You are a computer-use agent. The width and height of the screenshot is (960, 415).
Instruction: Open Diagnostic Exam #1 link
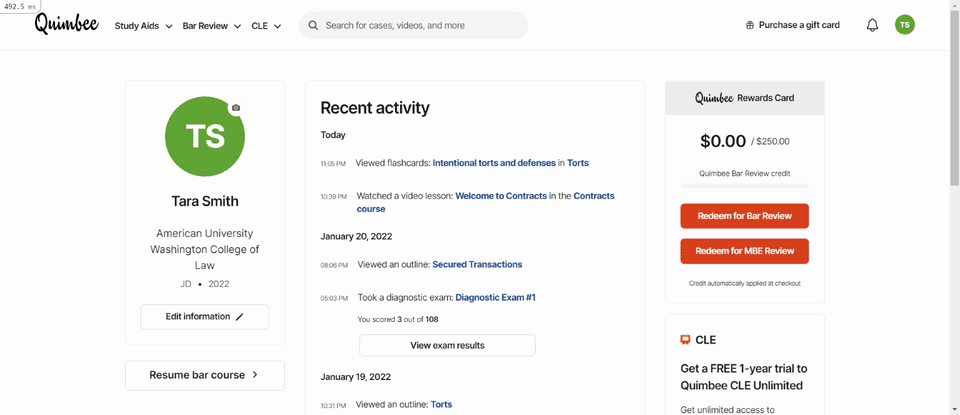496,297
